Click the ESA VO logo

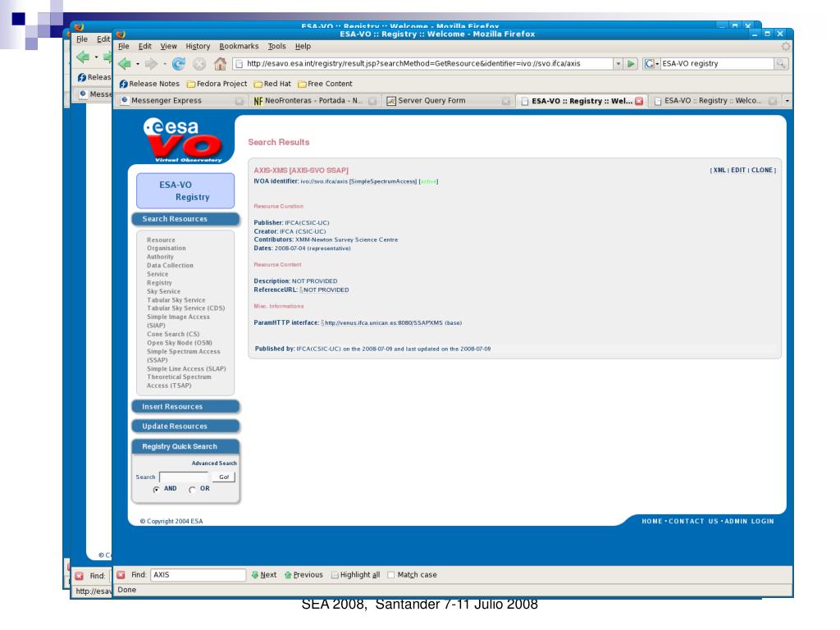pos(183,139)
